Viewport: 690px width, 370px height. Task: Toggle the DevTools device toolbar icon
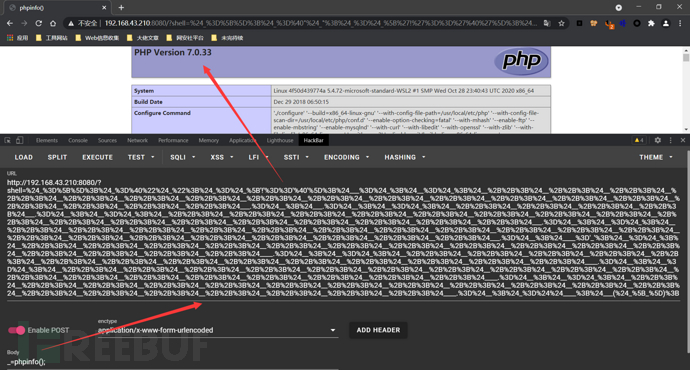point(19,140)
